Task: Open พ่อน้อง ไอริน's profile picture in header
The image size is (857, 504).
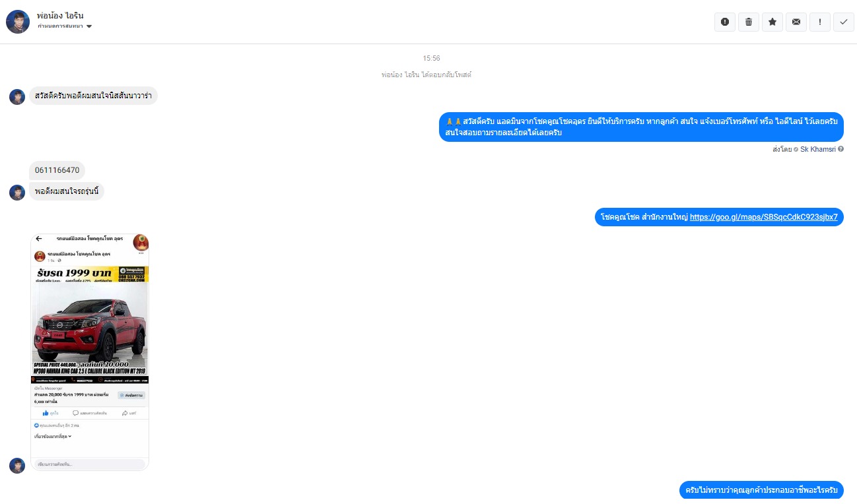Action: pyautogui.click(x=18, y=22)
